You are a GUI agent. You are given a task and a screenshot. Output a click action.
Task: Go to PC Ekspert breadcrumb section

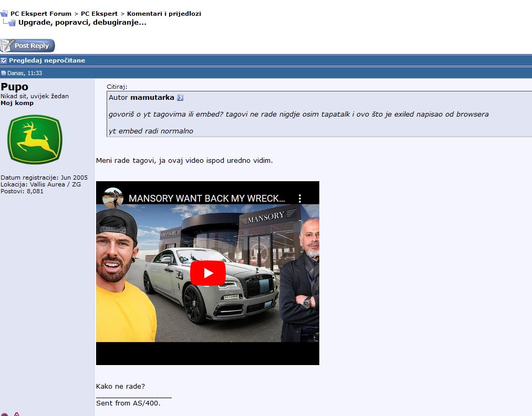coord(99,14)
